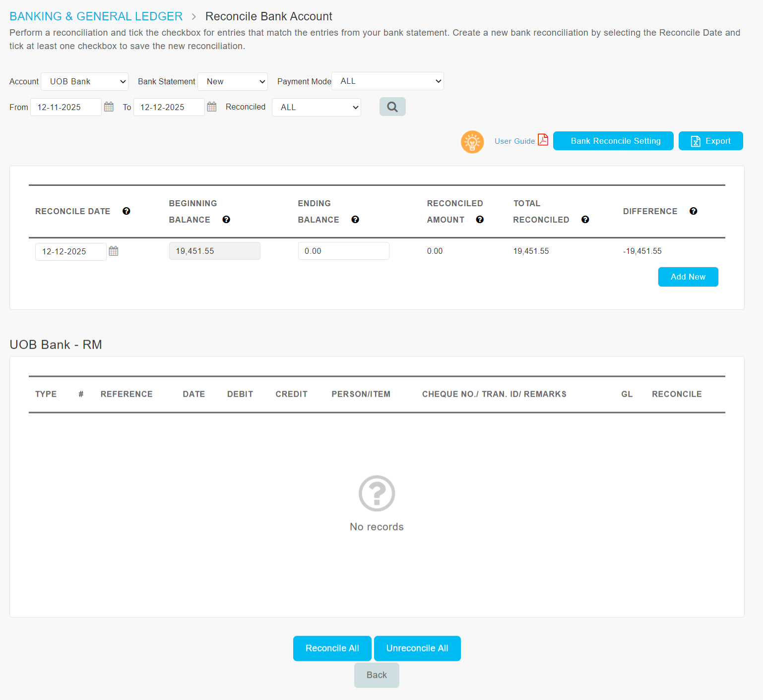Click the orange lightbulb tips icon
This screenshot has height=700, width=763.
pos(472,142)
